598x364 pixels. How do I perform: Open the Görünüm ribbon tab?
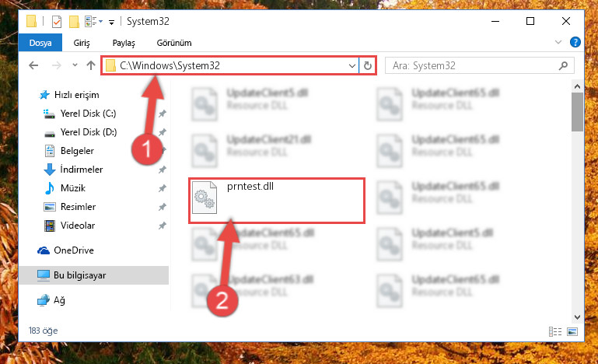coord(174,43)
